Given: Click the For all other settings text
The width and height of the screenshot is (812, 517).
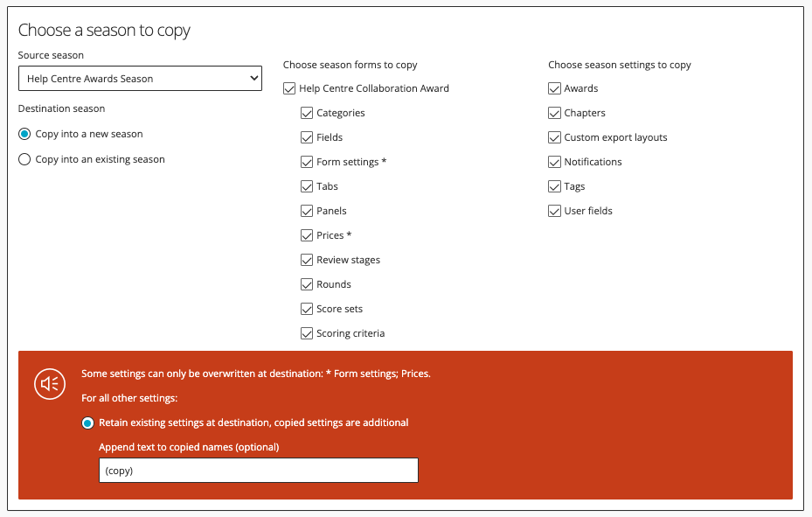Looking at the screenshot, I should 129,398.
